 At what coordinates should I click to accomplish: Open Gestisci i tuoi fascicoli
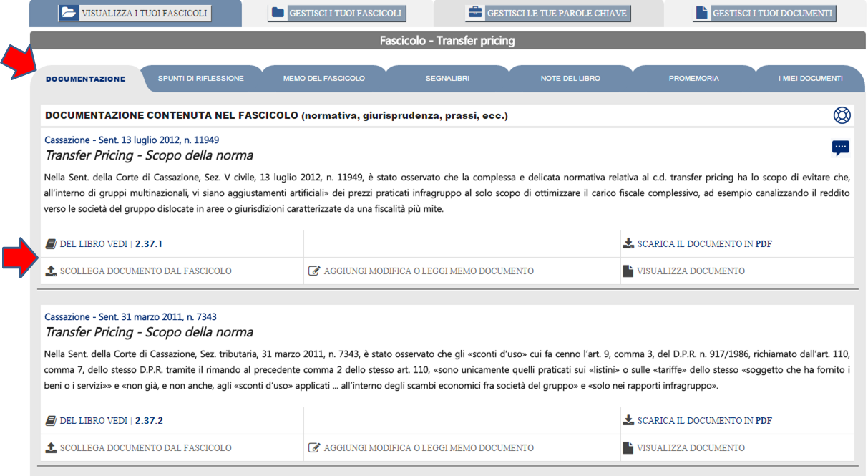point(337,13)
